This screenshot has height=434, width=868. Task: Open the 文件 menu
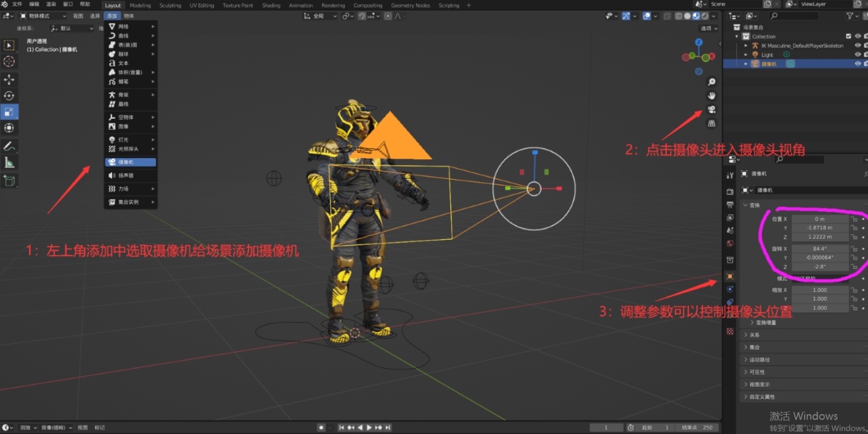18,4
